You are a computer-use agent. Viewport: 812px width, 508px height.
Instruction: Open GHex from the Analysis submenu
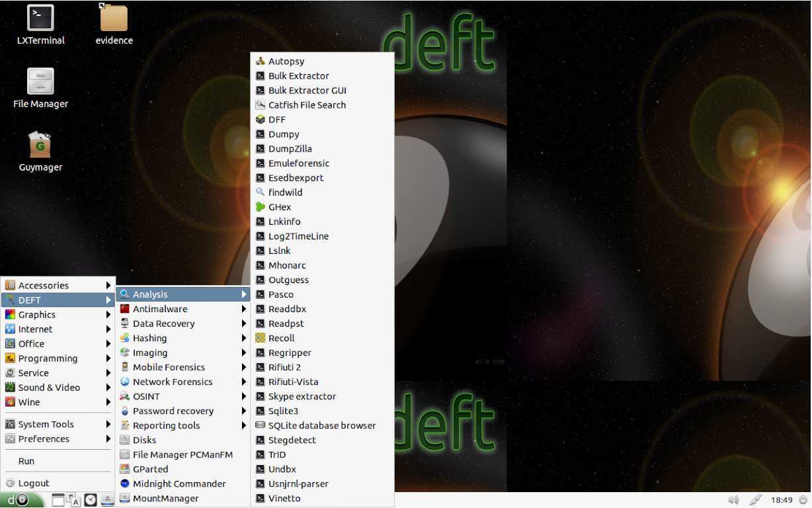coord(279,207)
